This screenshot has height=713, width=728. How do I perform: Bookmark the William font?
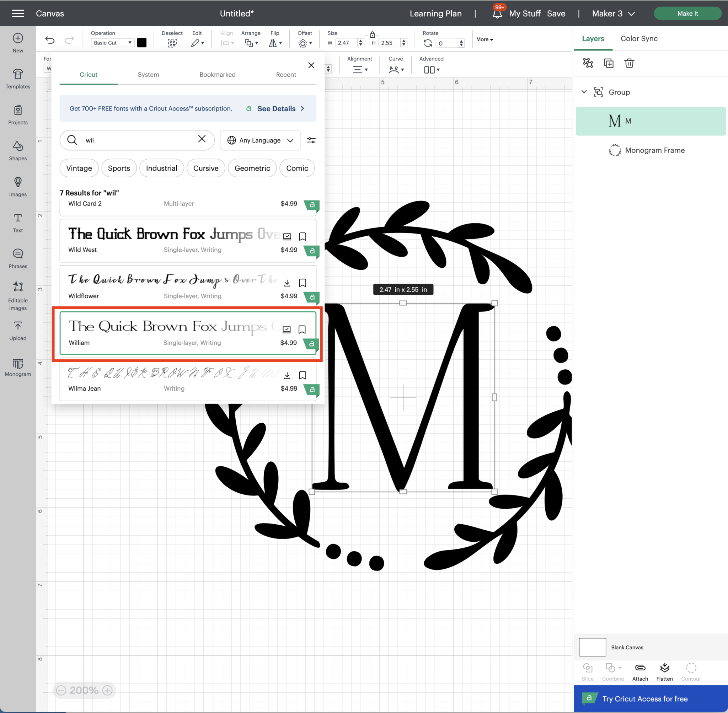point(302,329)
